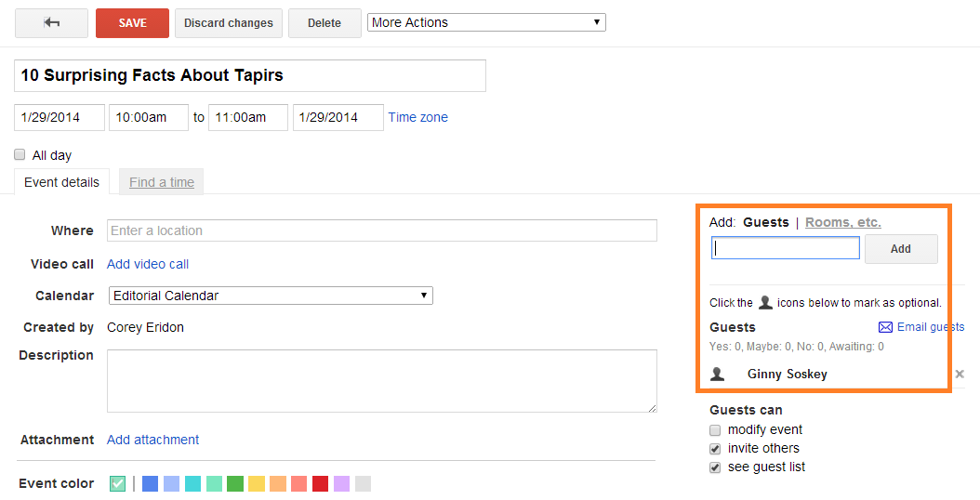Screen dimensions: 980x500
Task: Expand the Editorial Calendar dropdown
Action: tap(270, 296)
